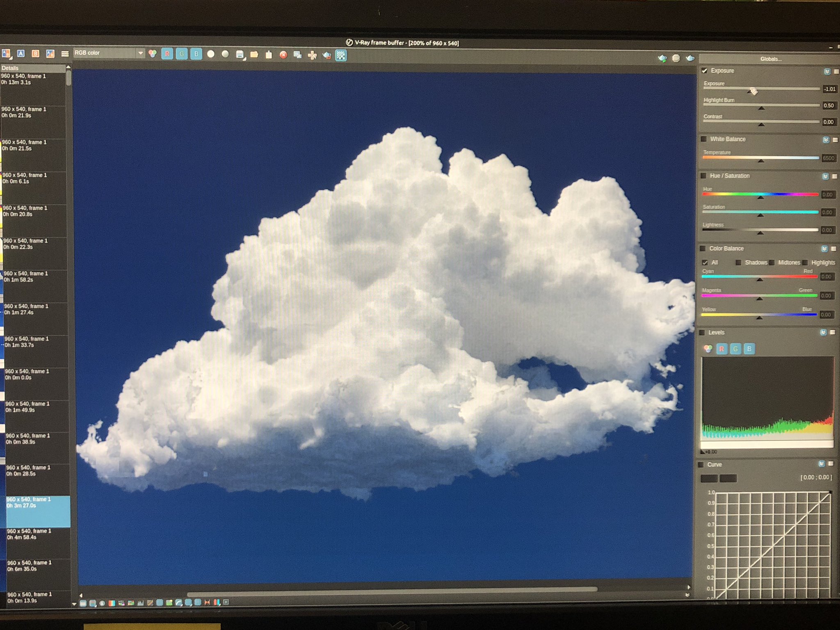The height and width of the screenshot is (630, 840).
Task: Switch to RGB channels tri-color icon
Action: tap(153, 54)
